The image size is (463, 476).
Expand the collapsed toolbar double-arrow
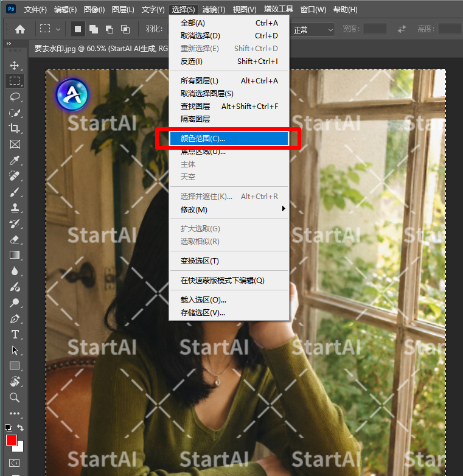9,44
